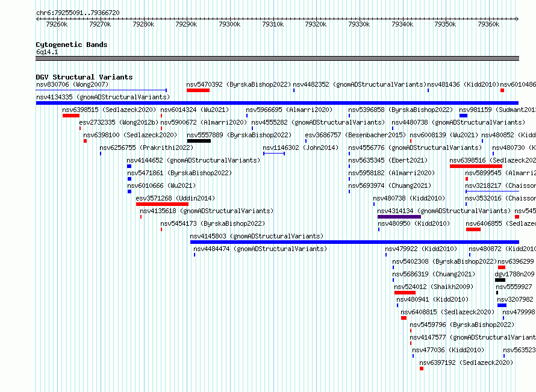
Task: Click the blue interval glyph under nsv1146302
Action: (x=274, y=154)
